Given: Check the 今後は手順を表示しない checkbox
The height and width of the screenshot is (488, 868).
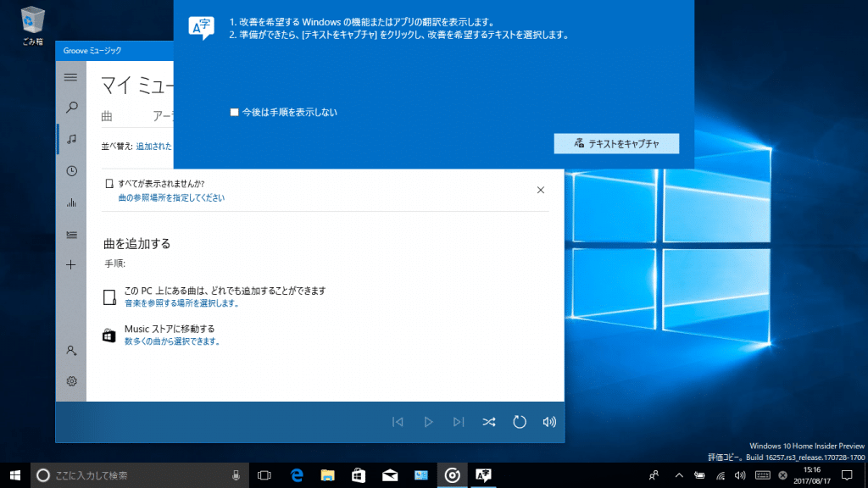Looking at the screenshot, I should (235, 113).
